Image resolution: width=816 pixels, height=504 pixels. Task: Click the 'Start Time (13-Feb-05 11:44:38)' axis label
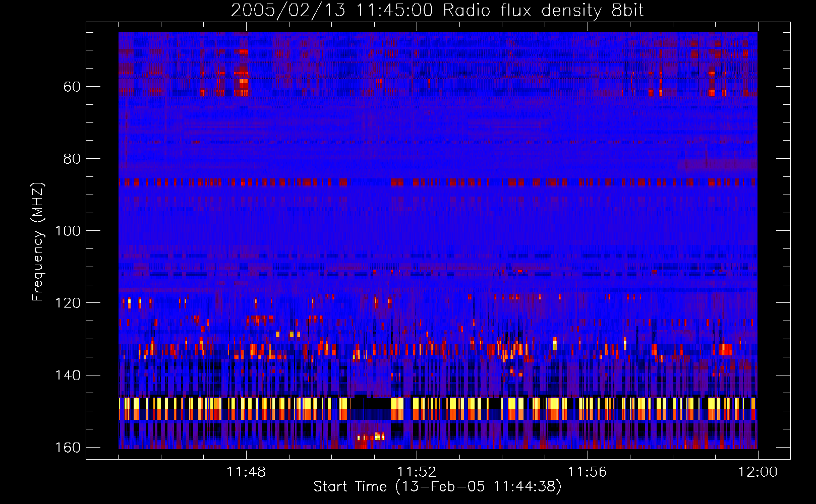tap(437, 487)
